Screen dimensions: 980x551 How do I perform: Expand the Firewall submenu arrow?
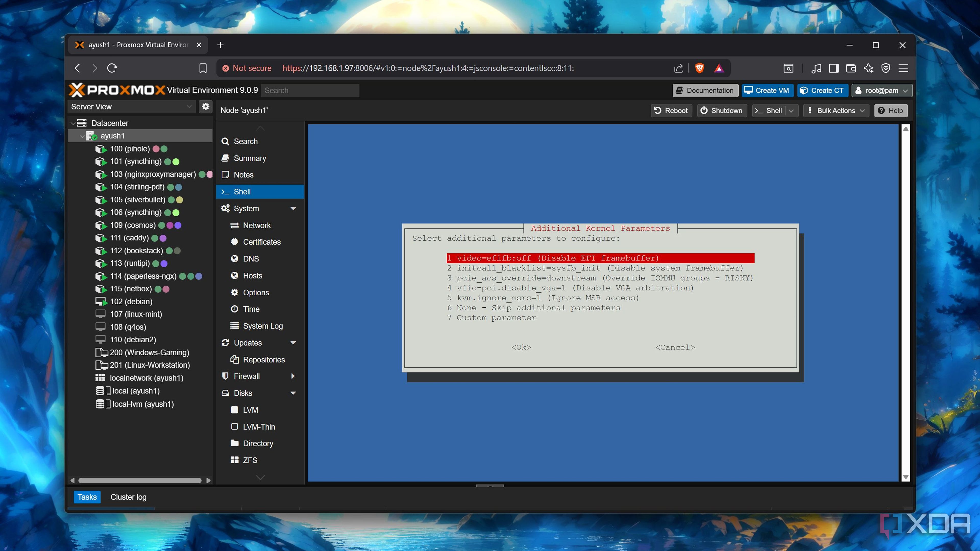click(293, 376)
